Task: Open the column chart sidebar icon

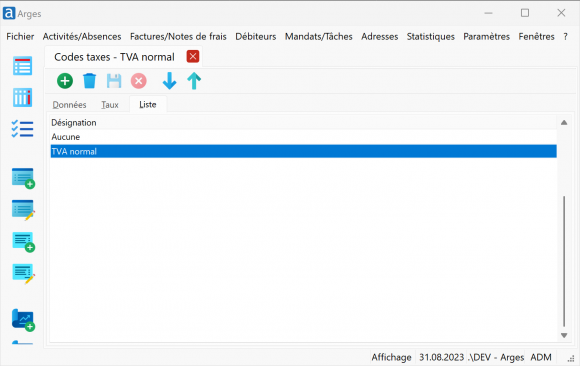Action: [23, 97]
